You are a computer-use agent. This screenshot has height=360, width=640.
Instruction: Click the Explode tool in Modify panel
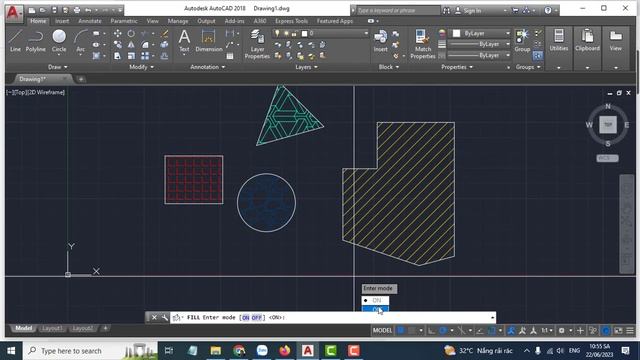[164, 44]
